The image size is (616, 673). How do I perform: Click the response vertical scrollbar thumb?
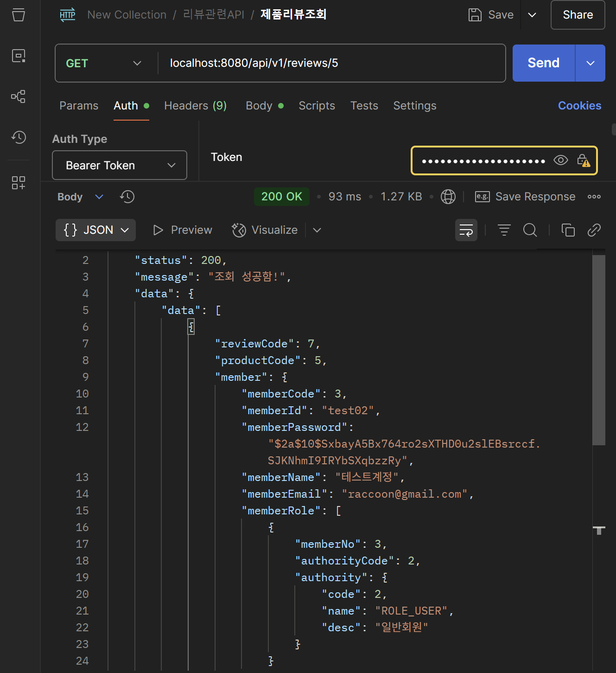(599, 350)
